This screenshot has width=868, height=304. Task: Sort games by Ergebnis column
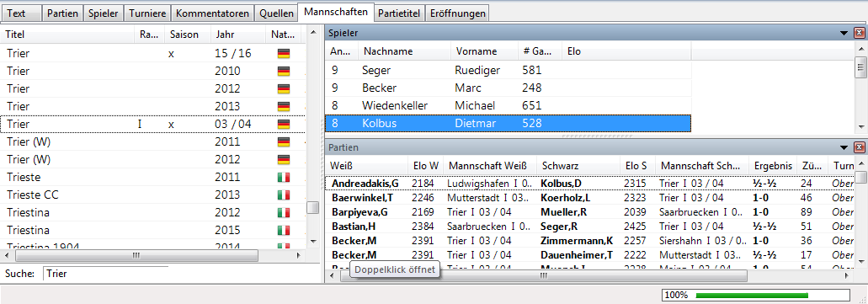point(773,166)
